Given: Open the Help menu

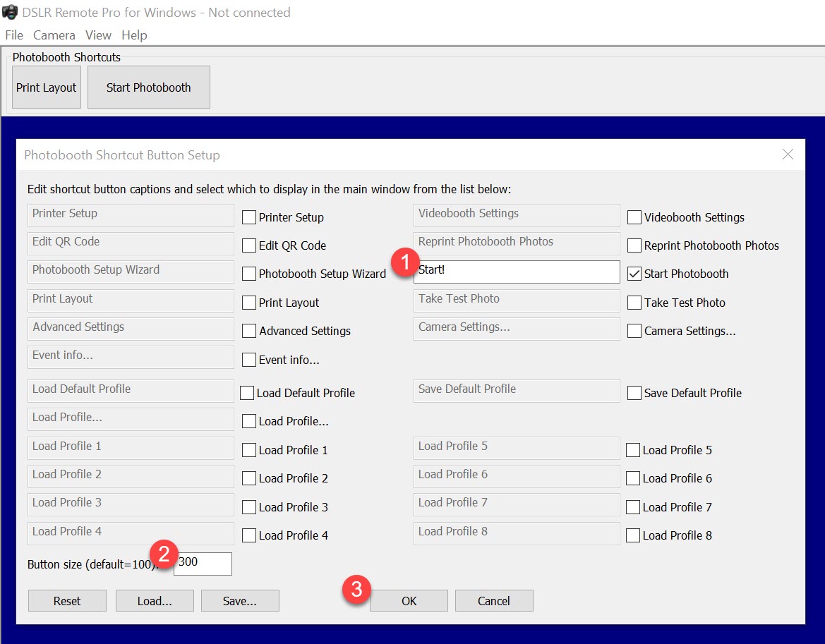Looking at the screenshot, I should tap(134, 35).
